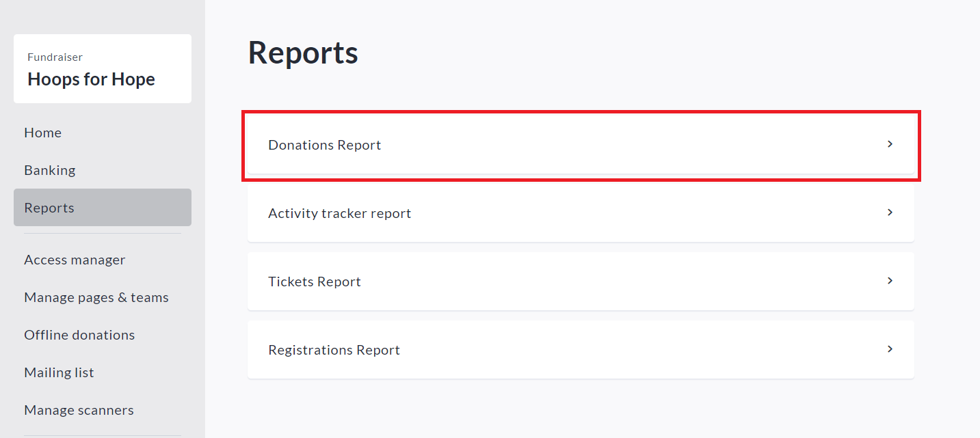Expand the Donations Report chevron
The height and width of the screenshot is (438, 980).
tap(889, 144)
